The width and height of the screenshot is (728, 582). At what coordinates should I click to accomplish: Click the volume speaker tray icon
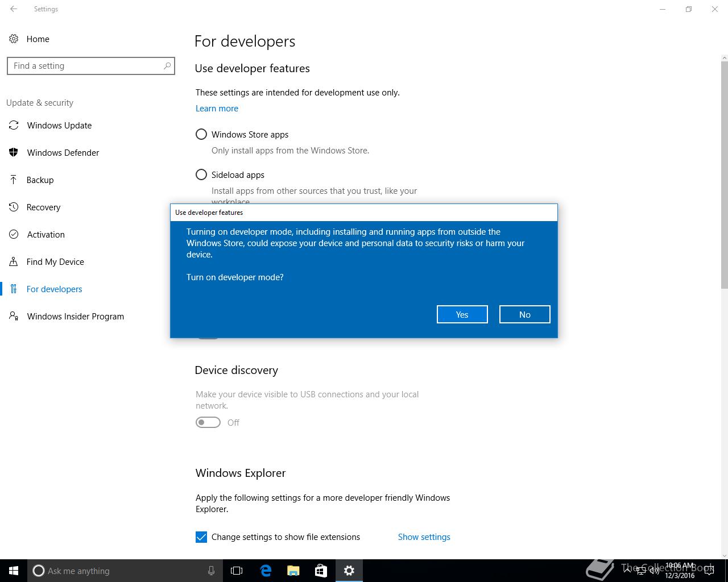(655, 571)
